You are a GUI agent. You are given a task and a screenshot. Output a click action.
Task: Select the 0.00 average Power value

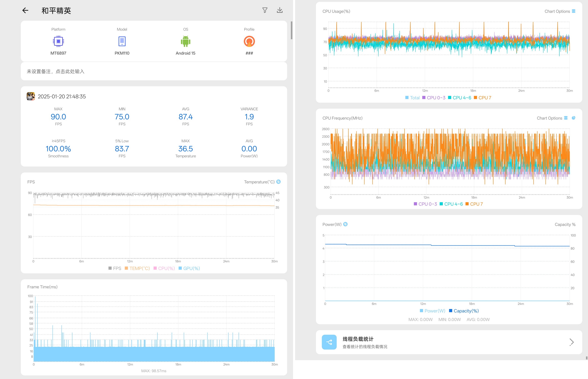pos(249,149)
